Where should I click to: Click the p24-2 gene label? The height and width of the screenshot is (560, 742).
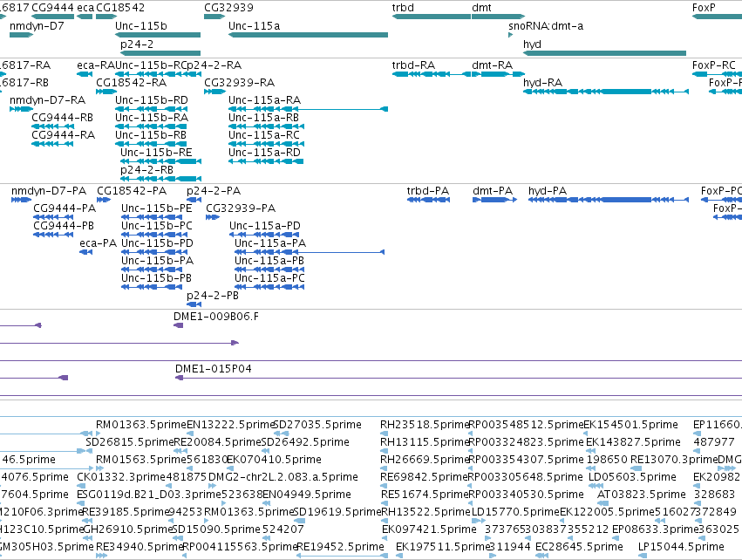pyautogui.click(x=137, y=44)
